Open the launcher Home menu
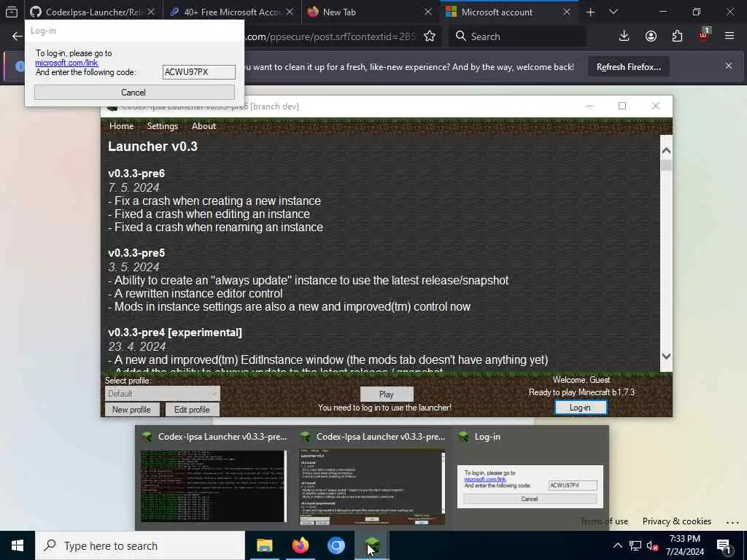 tap(122, 126)
